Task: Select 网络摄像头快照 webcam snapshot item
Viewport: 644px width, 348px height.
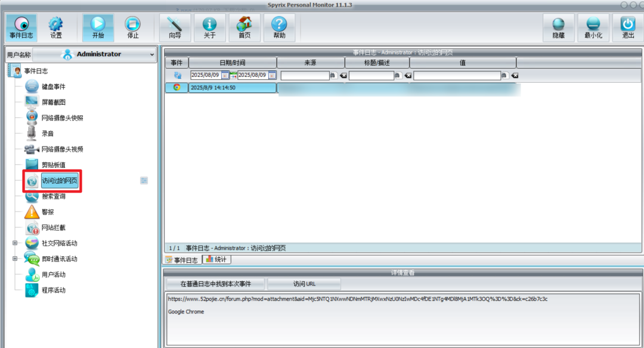Action: pos(63,118)
